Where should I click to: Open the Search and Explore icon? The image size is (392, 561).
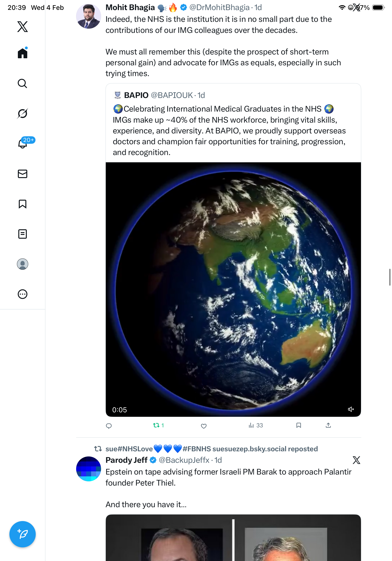(x=23, y=84)
